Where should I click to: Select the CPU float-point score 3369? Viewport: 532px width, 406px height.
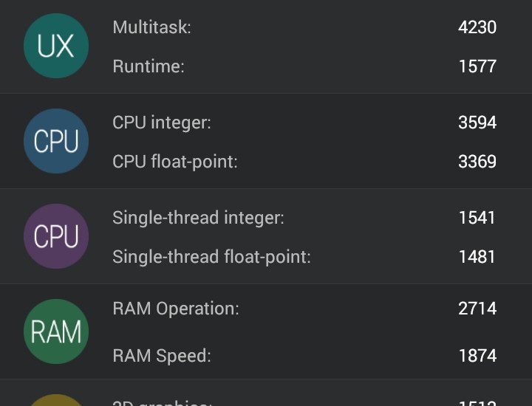point(477,162)
